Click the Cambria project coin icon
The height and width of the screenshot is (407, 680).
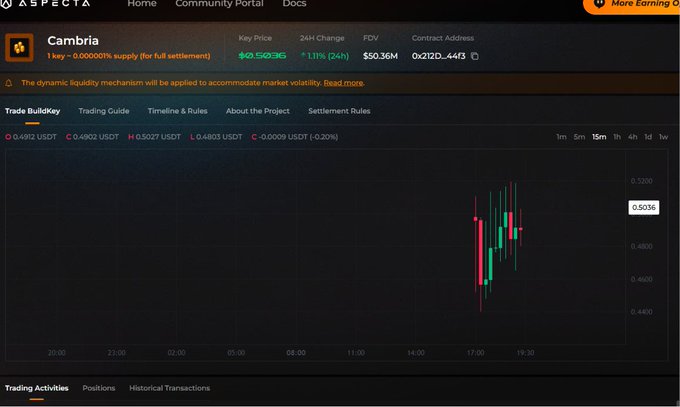[19, 47]
